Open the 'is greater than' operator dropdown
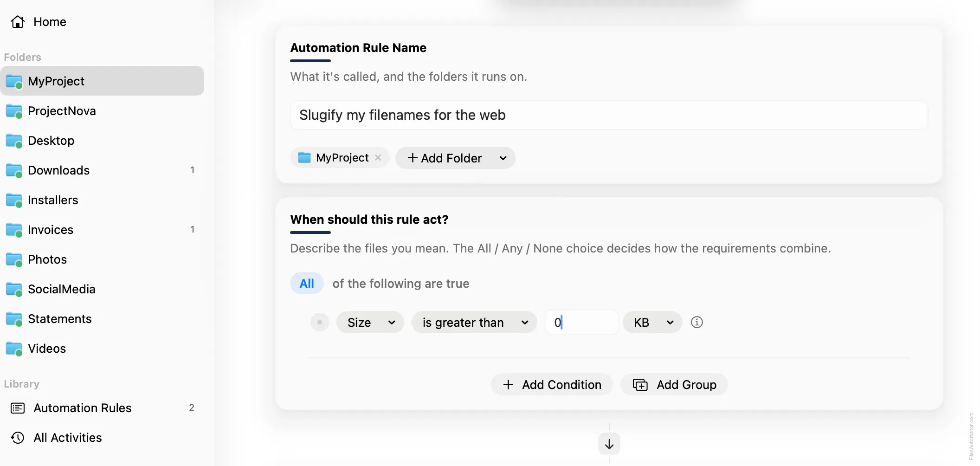This screenshot has width=980, height=466. (x=474, y=322)
